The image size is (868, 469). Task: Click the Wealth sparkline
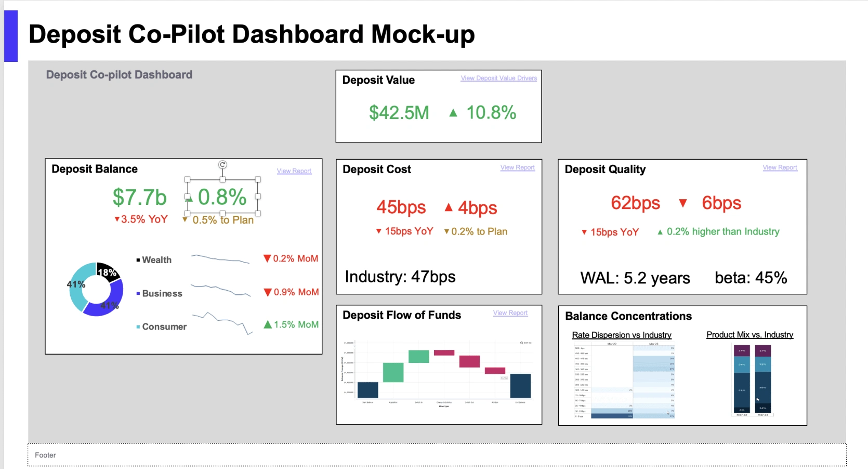tap(220, 258)
